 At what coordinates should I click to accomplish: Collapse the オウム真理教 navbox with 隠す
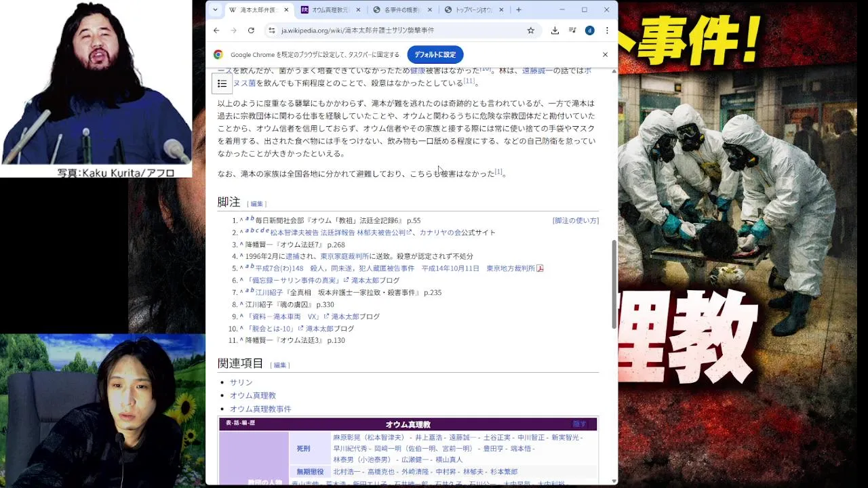(579, 424)
